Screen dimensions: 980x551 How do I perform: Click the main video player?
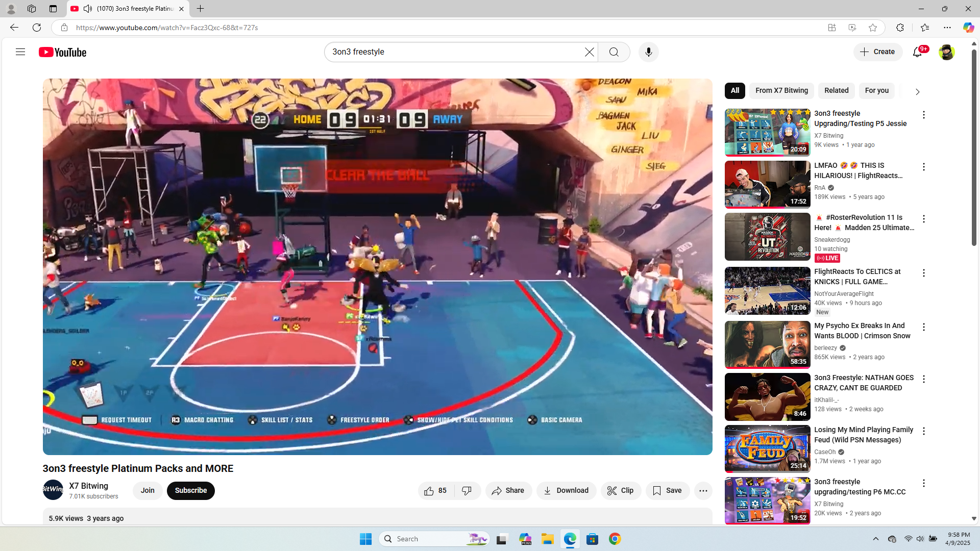coord(378,266)
